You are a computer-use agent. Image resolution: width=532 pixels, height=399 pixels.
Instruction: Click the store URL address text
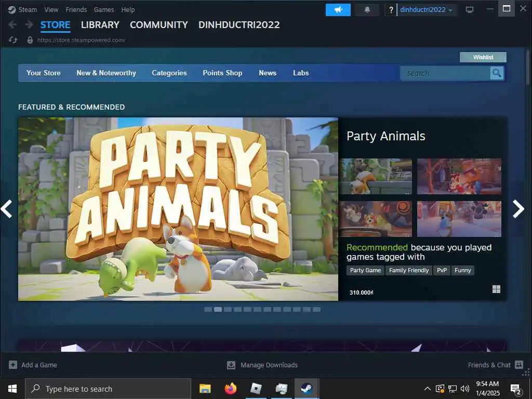coord(82,40)
